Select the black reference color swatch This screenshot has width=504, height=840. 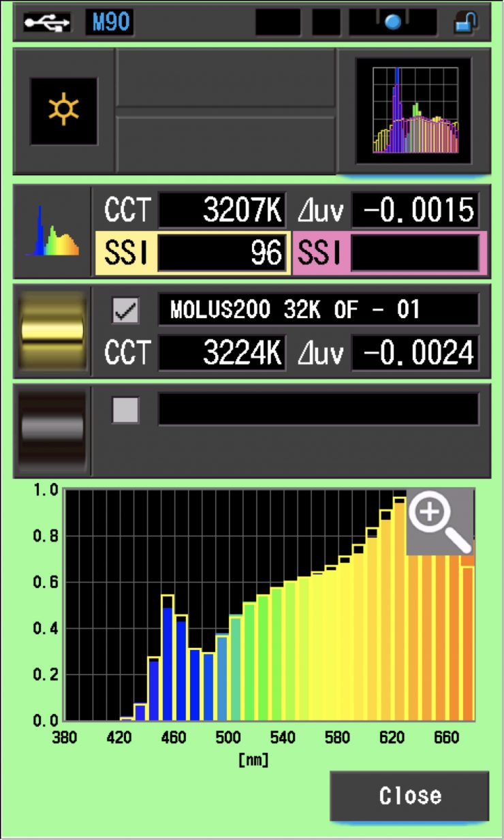53,430
